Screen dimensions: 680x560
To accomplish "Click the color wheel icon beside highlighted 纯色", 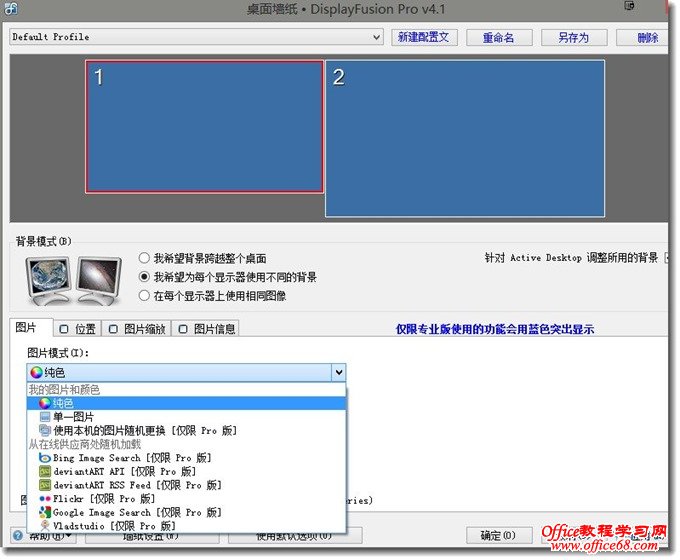I will point(45,403).
